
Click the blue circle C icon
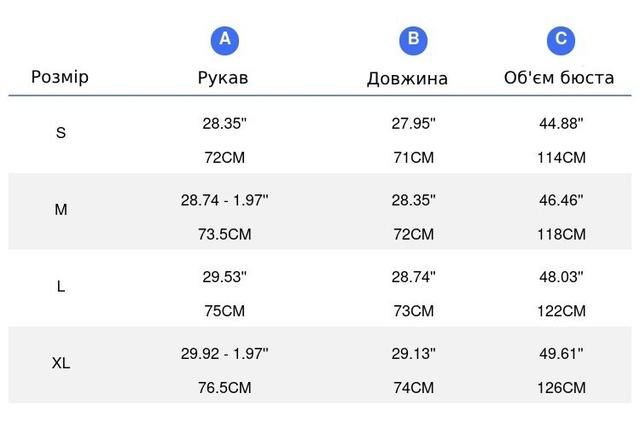click(561, 41)
